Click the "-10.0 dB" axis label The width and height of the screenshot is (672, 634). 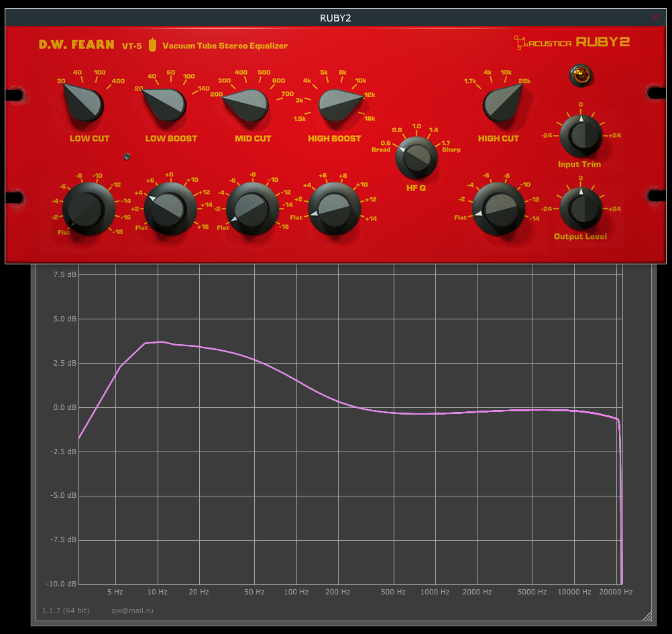click(61, 584)
